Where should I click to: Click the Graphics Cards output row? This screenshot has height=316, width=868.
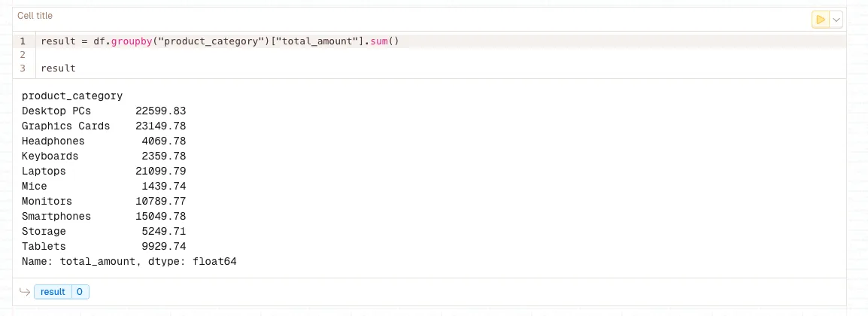103,126
